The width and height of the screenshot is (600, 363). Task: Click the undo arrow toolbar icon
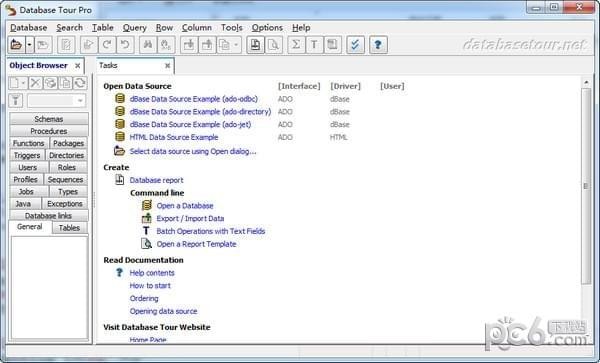[125, 45]
